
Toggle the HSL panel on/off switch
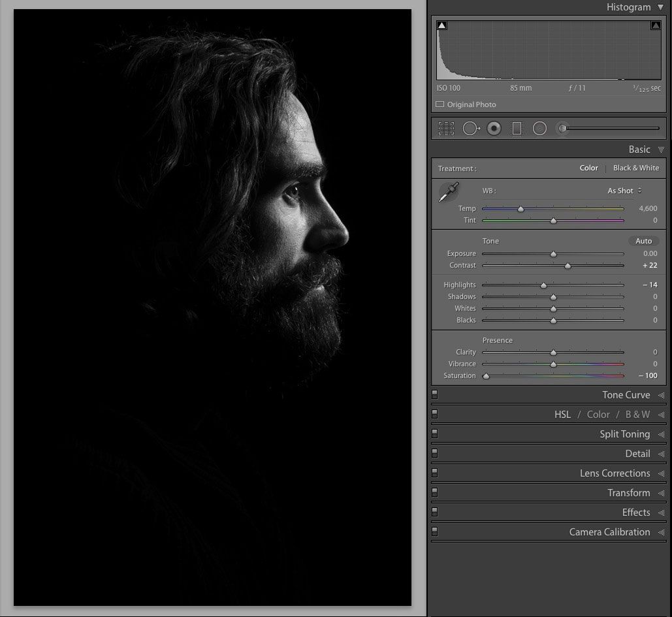[434, 415]
